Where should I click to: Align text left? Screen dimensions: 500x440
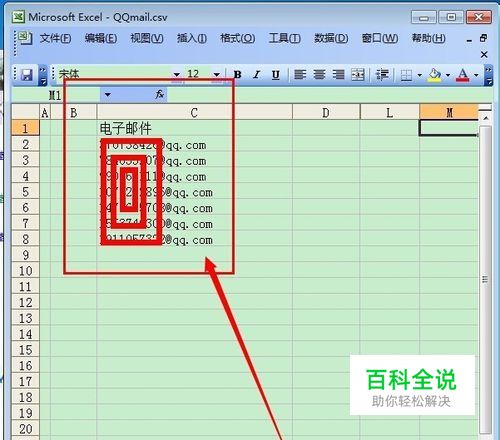click(300, 74)
